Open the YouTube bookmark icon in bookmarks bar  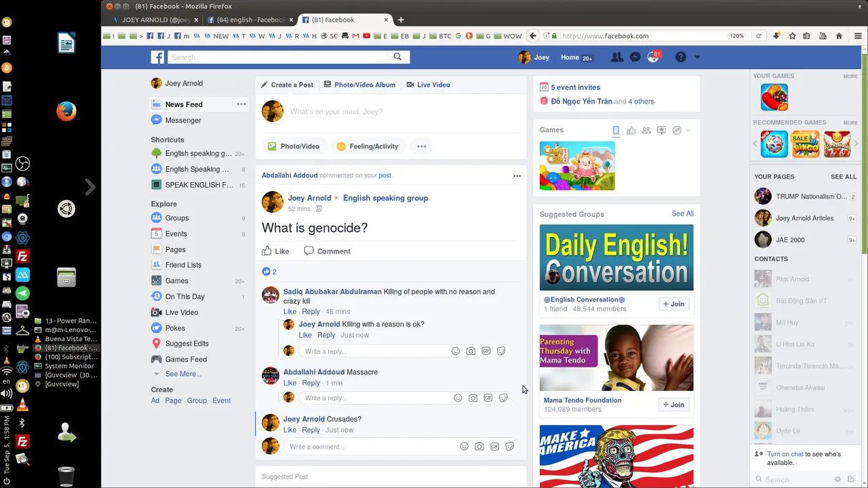(367, 36)
